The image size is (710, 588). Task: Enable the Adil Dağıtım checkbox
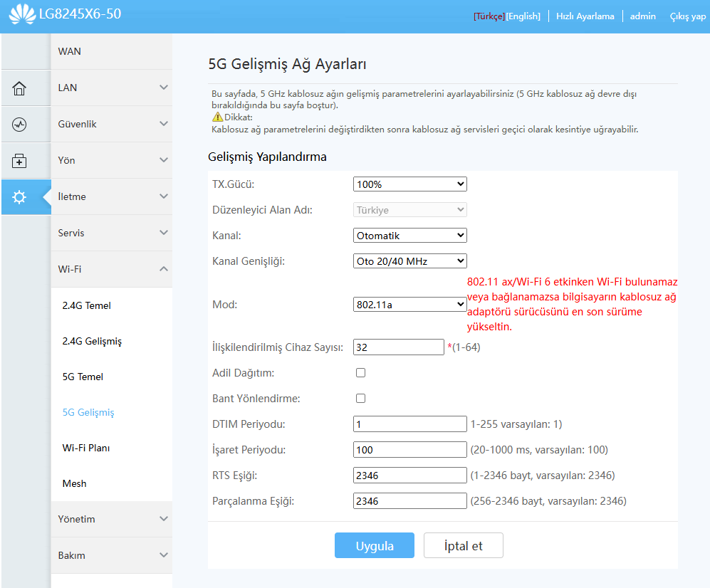pos(360,372)
